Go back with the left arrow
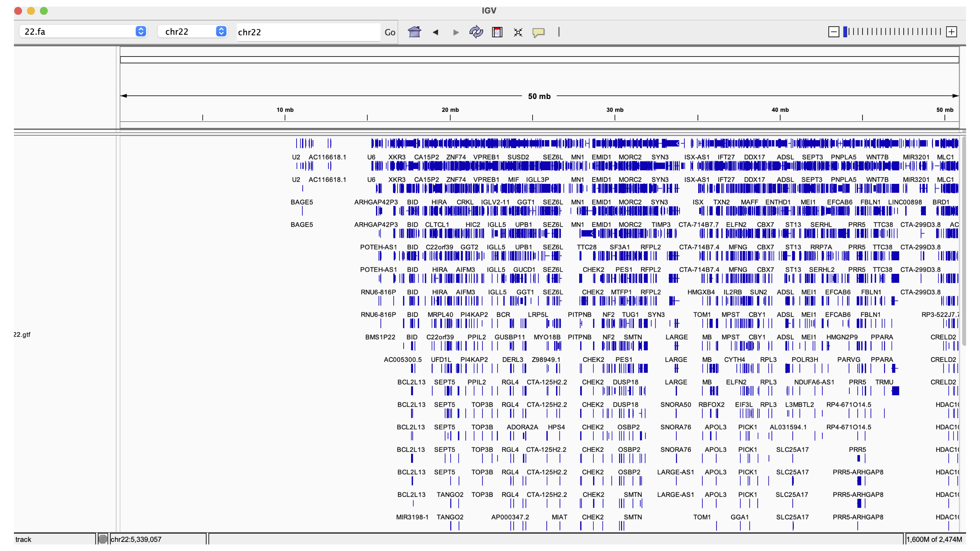The image size is (980, 551). [435, 32]
